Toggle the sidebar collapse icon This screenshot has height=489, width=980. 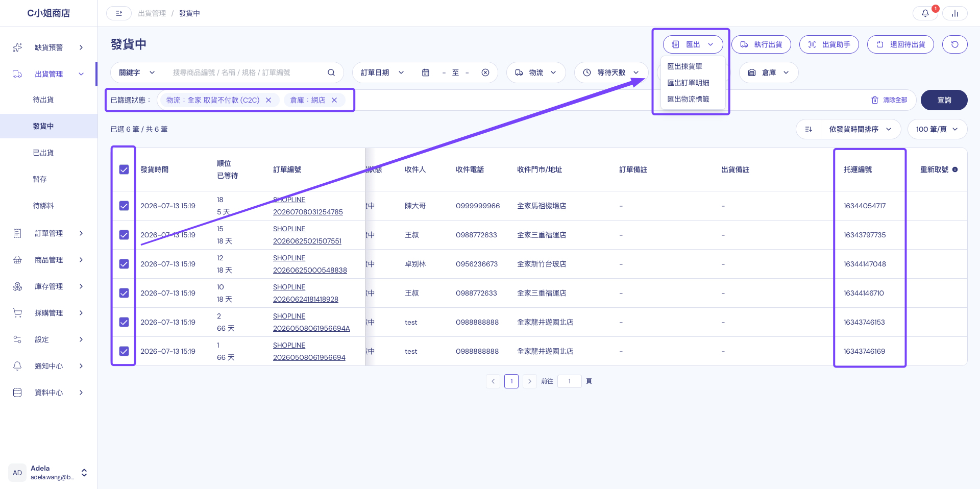pos(119,13)
